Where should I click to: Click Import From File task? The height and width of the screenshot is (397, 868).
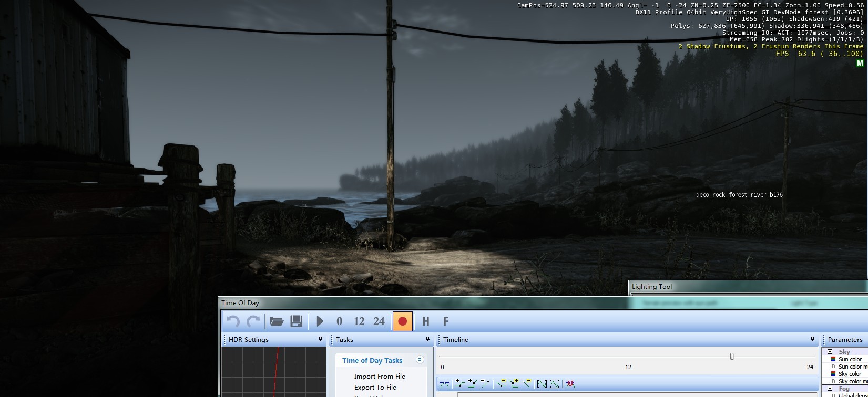click(x=380, y=376)
